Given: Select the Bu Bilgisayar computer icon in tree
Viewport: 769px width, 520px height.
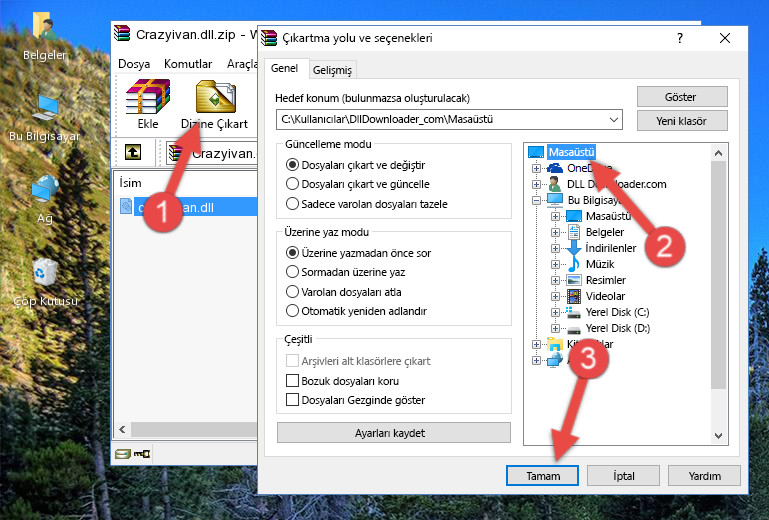Looking at the screenshot, I should click(x=555, y=200).
